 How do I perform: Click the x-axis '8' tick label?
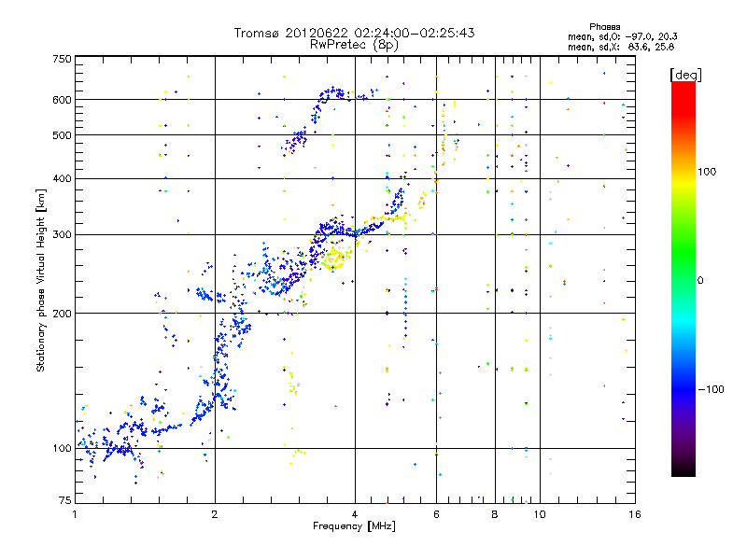click(x=495, y=514)
